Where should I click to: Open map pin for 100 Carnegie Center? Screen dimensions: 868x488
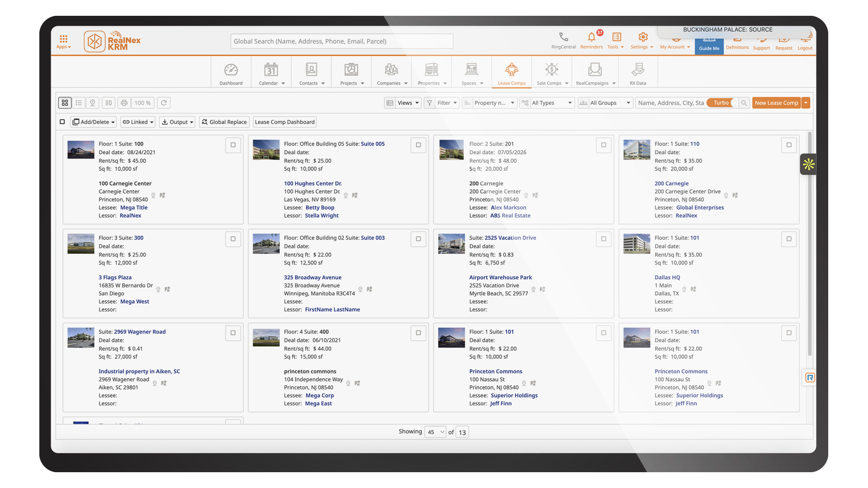pos(153,195)
